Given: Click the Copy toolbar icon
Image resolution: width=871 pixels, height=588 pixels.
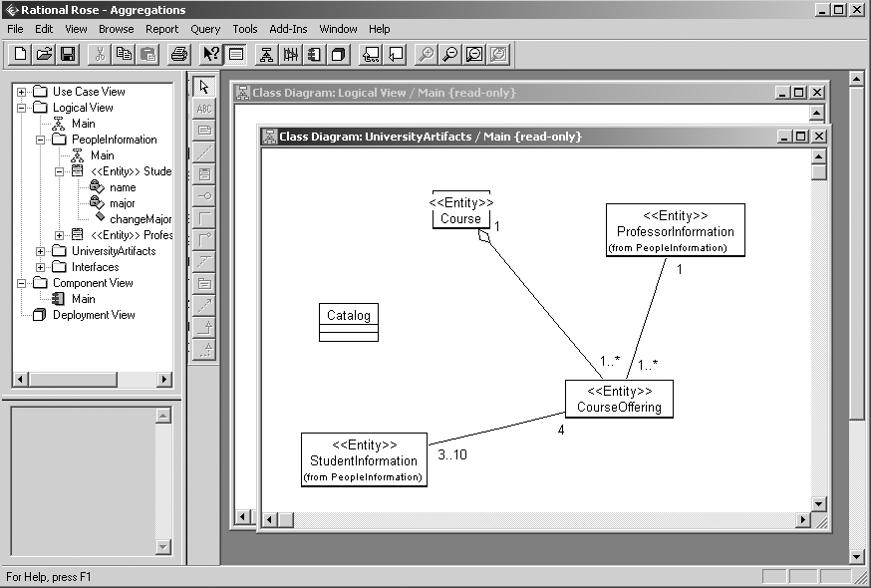Looking at the screenshot, I should (x=124, y=55).
